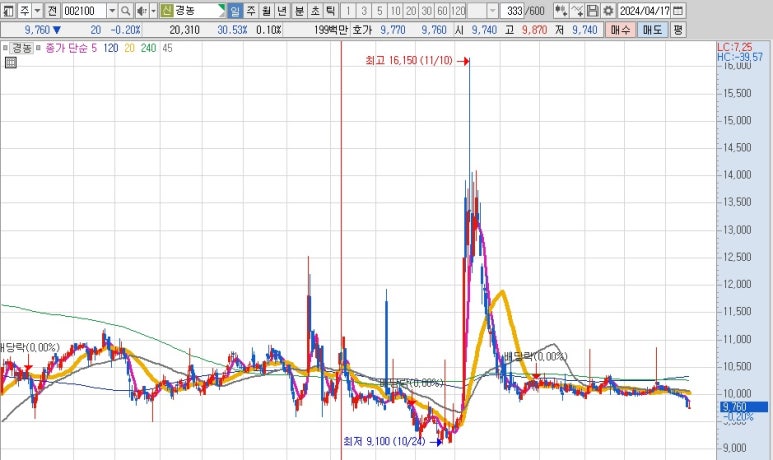773x460 pixels.
Task: Open the 주 market type dropdown arrow
Action: coord(37,10)
